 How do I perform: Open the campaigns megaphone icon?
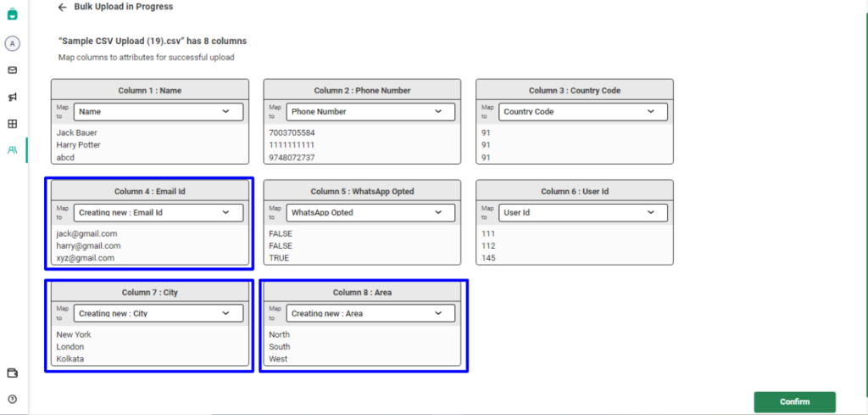click(13, 98)
